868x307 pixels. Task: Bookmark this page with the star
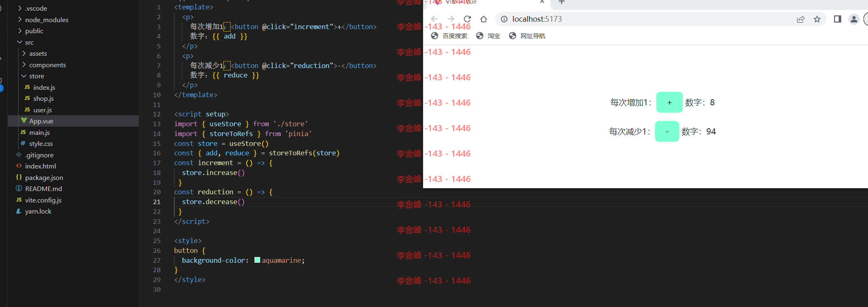click(817, 19)
